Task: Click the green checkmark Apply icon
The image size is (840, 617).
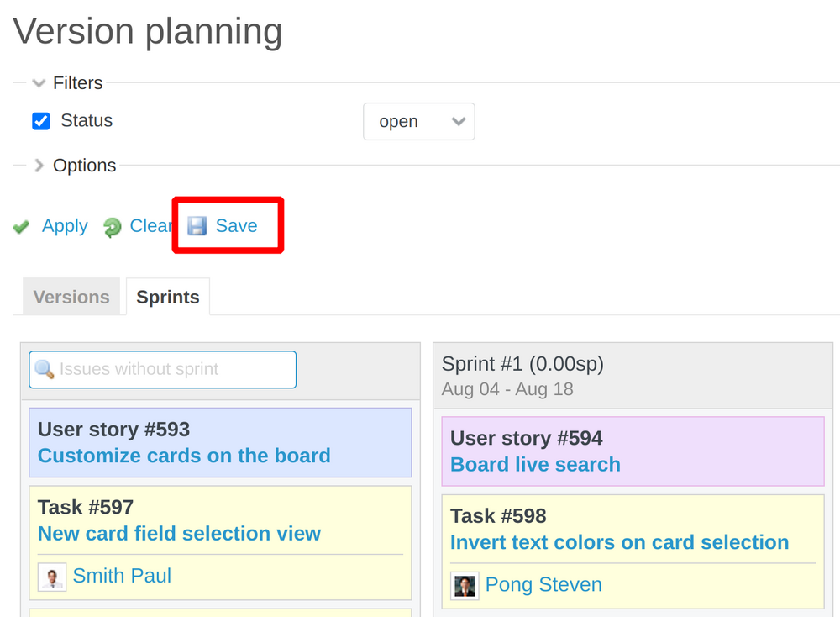Action: (21, 226)
